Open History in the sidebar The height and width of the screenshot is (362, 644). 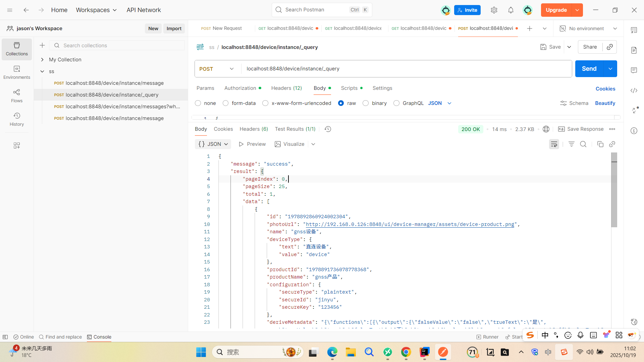pos(16,119)
